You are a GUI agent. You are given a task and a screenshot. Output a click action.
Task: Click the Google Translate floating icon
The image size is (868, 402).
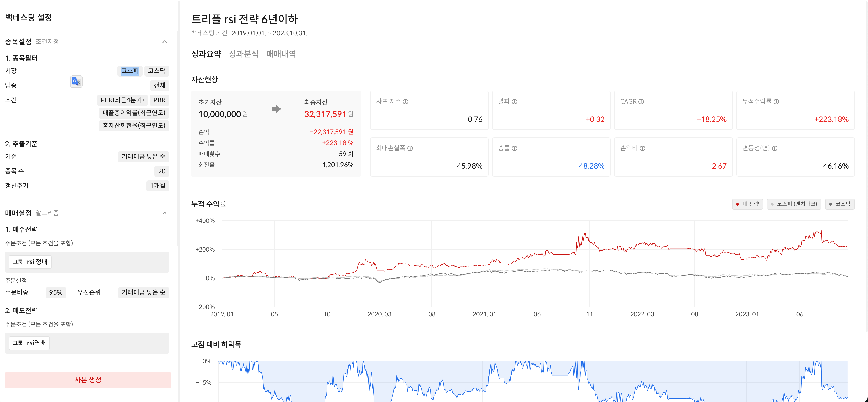[x=76, y=82]
